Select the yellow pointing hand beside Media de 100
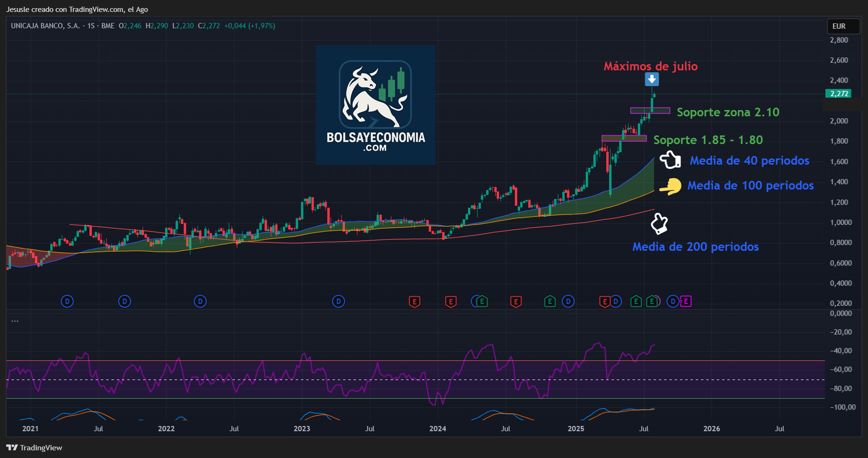Viewport: 868px width, 458px height. [x=671, y=187]
